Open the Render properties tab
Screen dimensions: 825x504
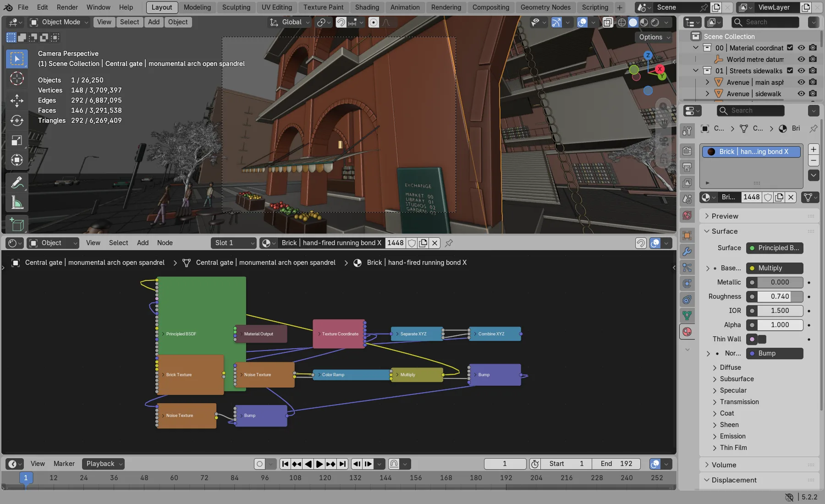687,151
